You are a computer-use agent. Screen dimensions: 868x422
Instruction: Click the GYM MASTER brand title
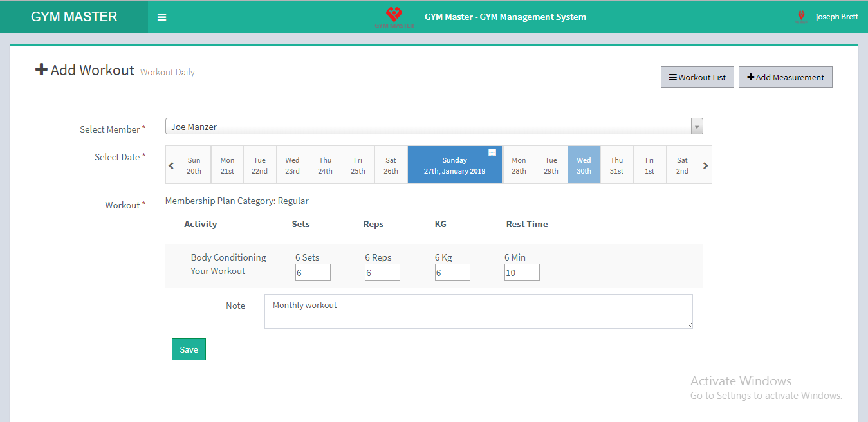tap(74, 17)
